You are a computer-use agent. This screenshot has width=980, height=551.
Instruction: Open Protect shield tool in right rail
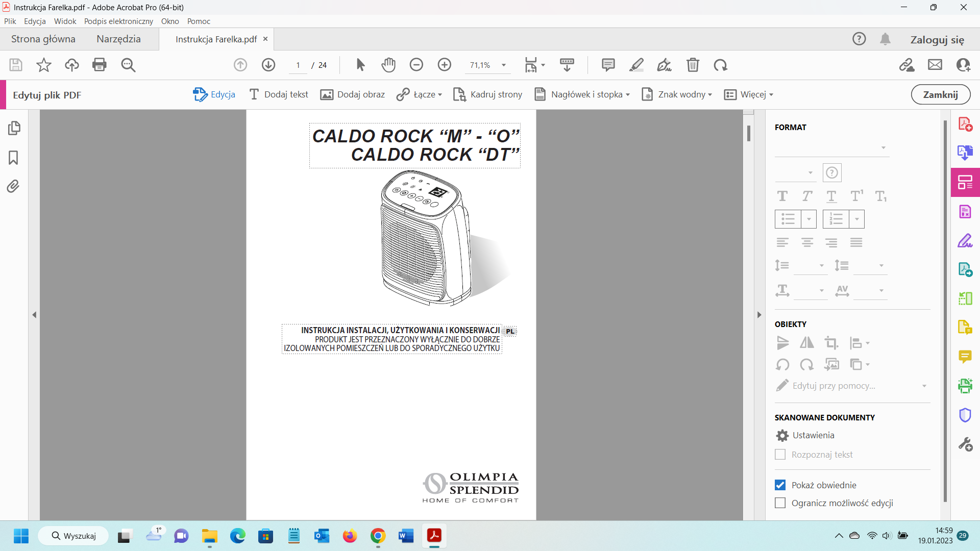(x=965, y=415)
